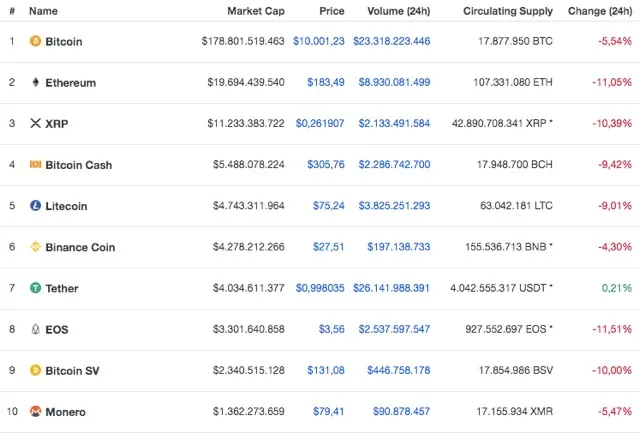This screenshot has height=434, width=640.
Task: Click the Bitcoin SV yellow icon
Action: (x=36, y=370)
